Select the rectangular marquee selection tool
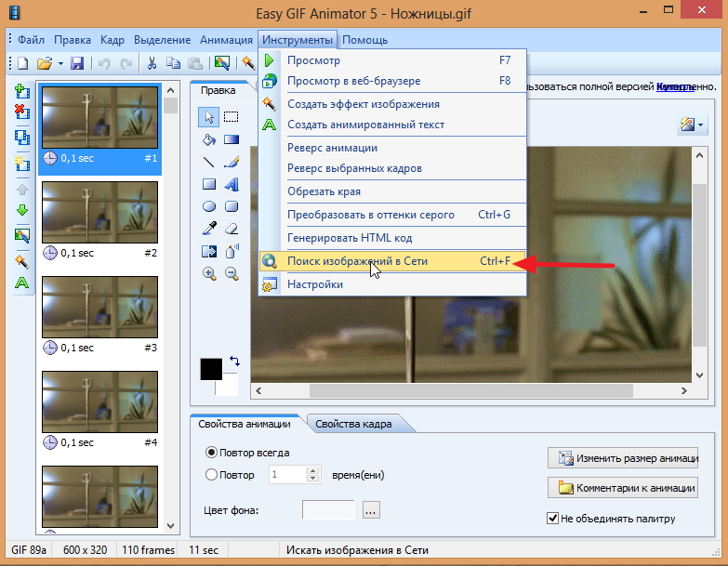 (232, 117)
